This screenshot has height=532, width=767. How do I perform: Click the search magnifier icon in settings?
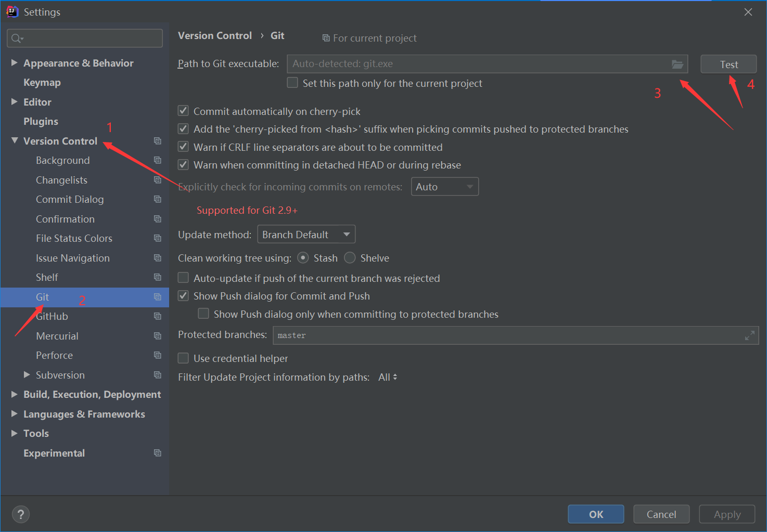pyautogui.click(x=17, y=38)
